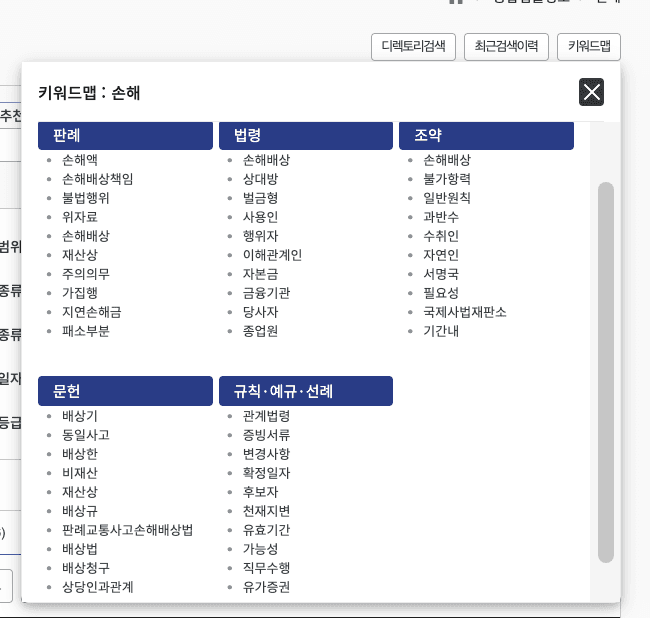Click keyword 유효기간
Screen dimensions: 650x618
pos(267,530)
